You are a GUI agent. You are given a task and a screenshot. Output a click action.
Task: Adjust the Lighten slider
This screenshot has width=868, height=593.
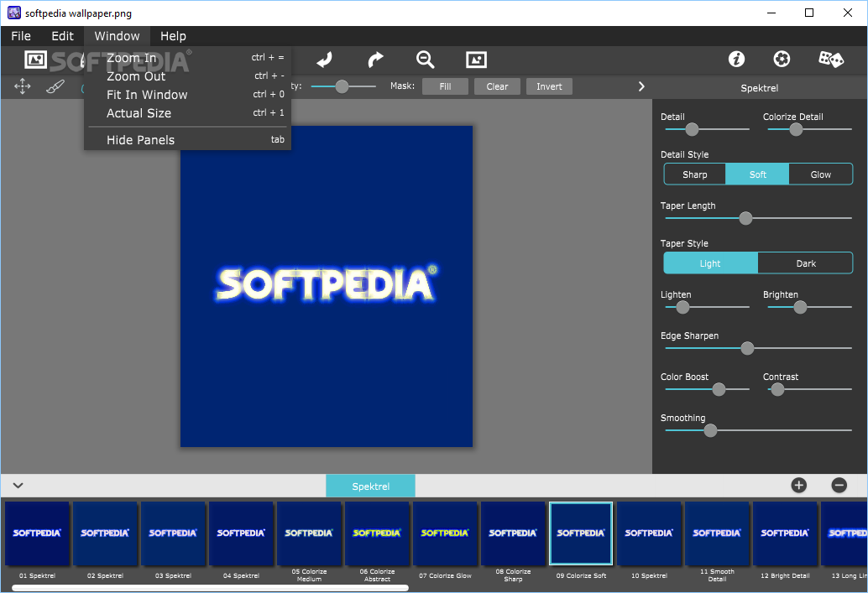tap(682, 307)
